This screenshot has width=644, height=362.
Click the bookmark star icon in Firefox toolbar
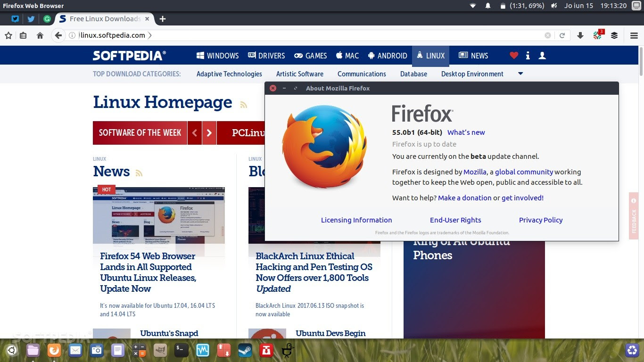(x=8, y=35)
